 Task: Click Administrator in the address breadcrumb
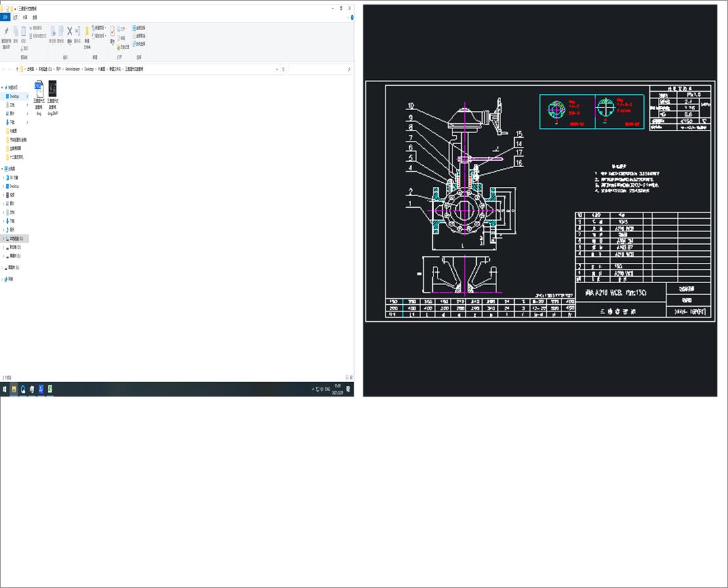72,69
